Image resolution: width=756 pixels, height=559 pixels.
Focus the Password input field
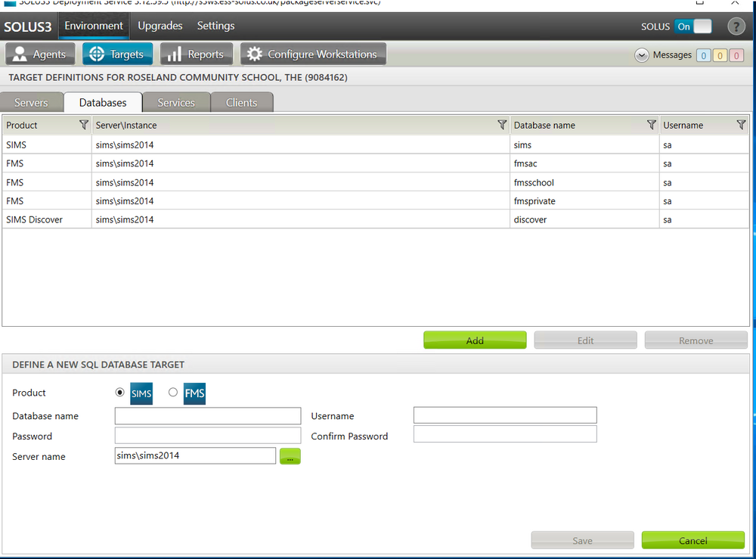(x=208, y=436)
